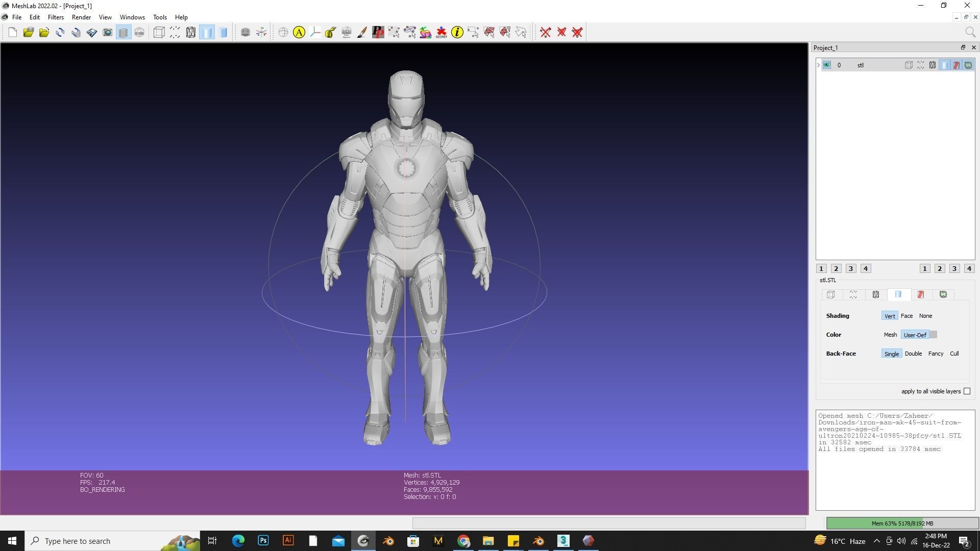Toggle visibility eye of stl layer
This screenshot has width=980, height=551.
pyautogui.click(x=827, y=65)
